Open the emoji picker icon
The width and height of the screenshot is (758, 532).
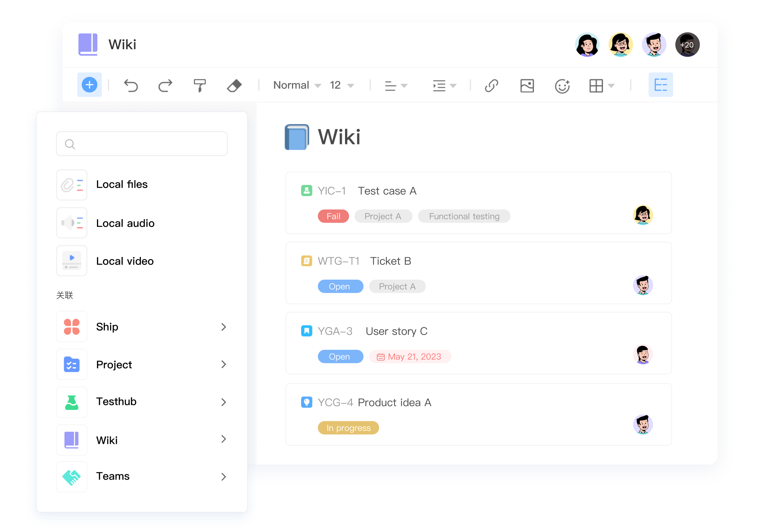tap(562, 85)
